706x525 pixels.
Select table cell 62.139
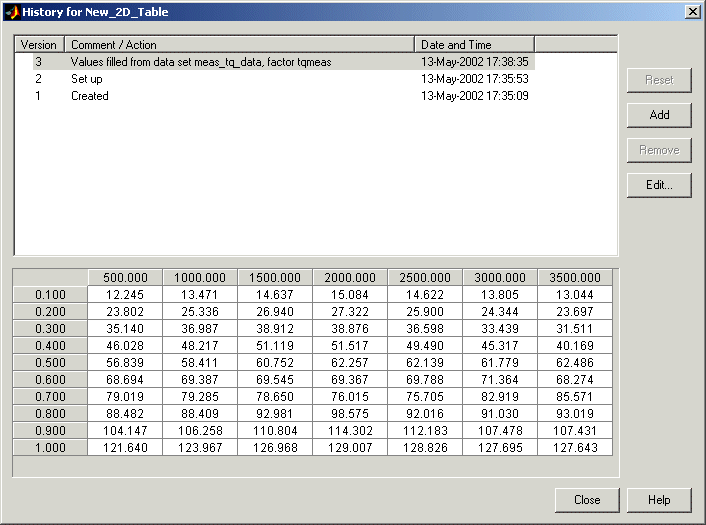tap(425, 362)
